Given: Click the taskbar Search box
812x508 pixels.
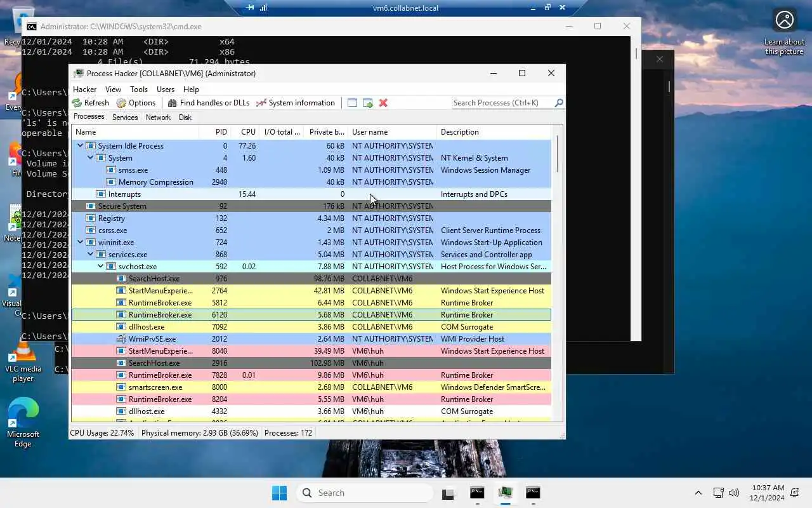Looking at the screenshot, I should point(365,493).
